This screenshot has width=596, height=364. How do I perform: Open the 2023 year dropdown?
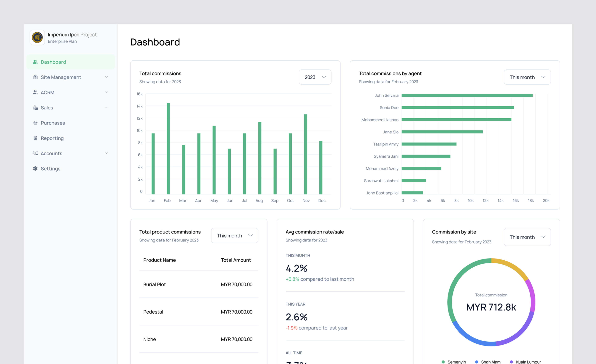(x=315, y=77)
